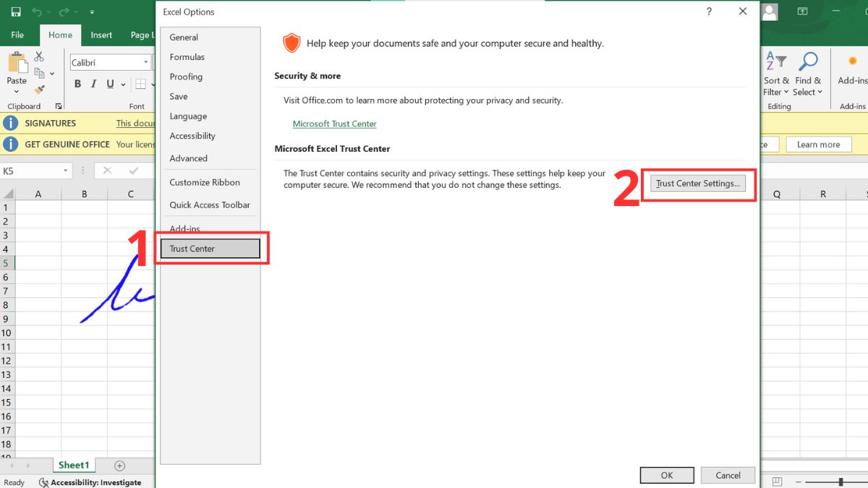The width and height of the screenshot is (868, 488).
Task: Open the File tab
Action: (x=17, y=35)
